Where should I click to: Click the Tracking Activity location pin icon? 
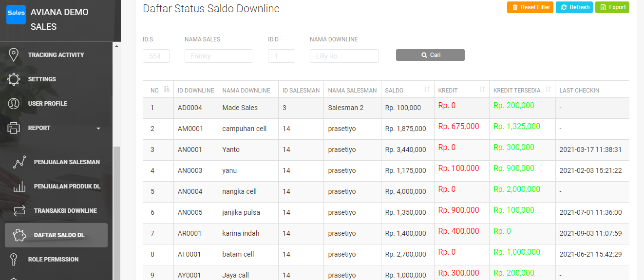coord(14,55)
